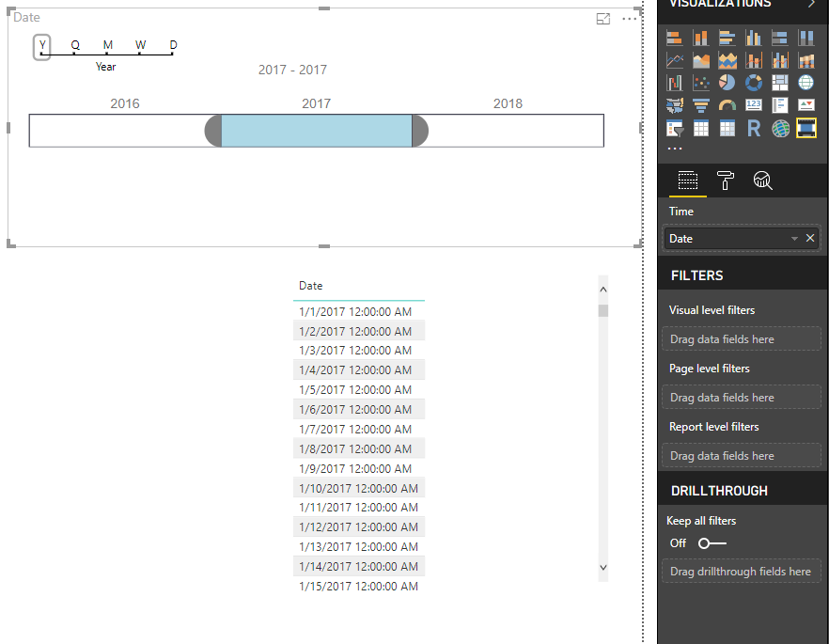The width and height of the screenshot is (829, 644).
Task: Select the map globe visual
Action: coord(806,83)
